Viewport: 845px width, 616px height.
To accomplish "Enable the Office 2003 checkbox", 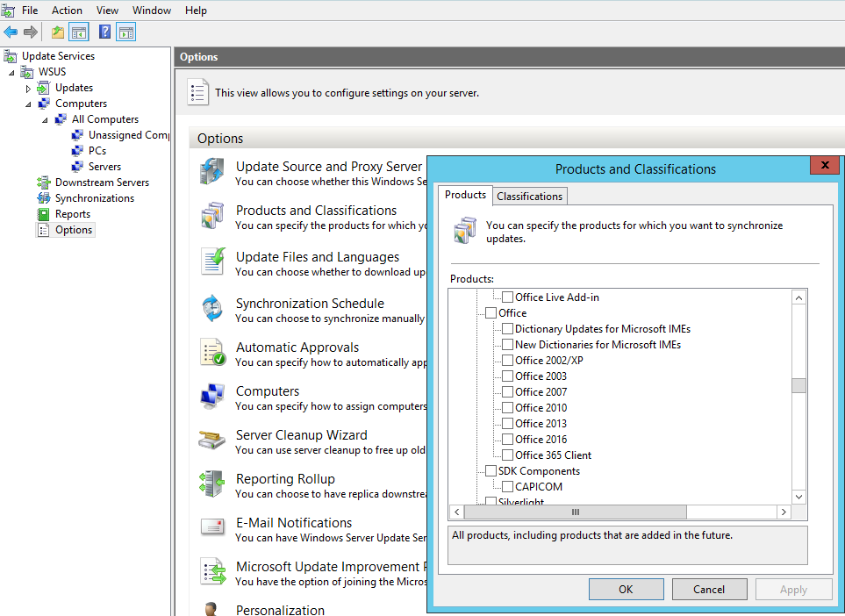I will click(508, 376).
